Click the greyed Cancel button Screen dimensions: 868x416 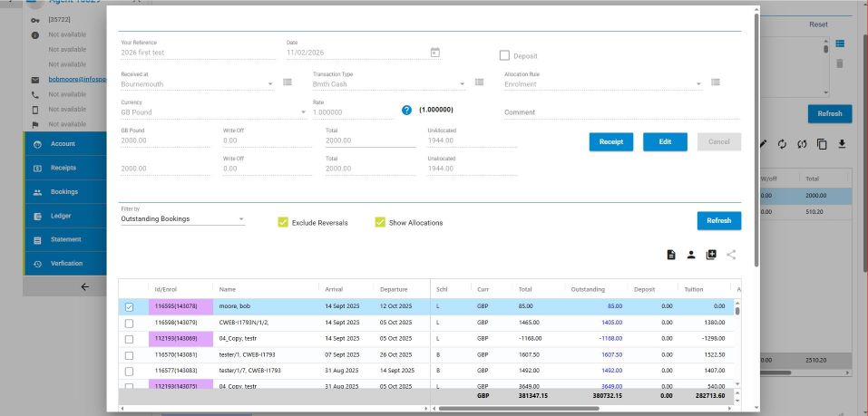point(719,141)
